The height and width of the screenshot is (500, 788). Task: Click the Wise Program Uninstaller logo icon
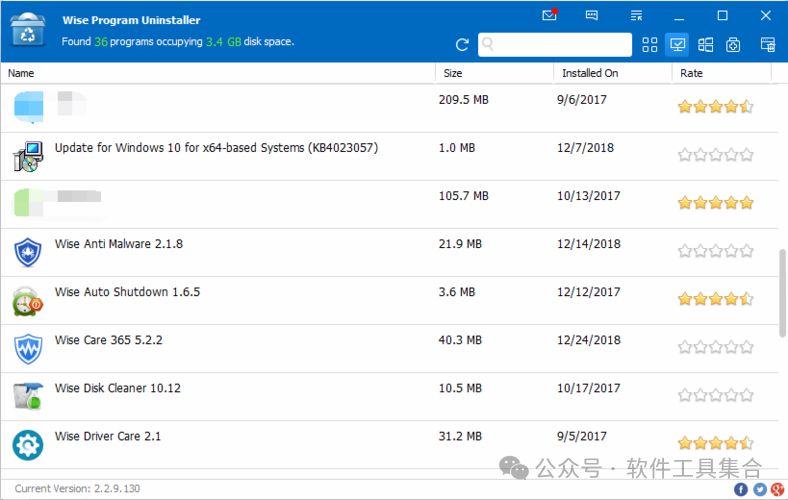28,30
